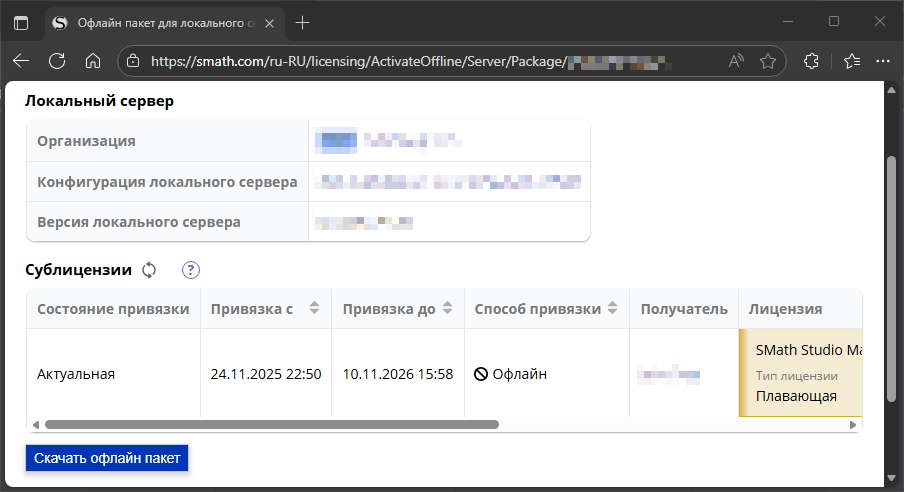The height and width of the screenshot is (492, 904).
Task: Open browser settings and more menu
Action: 883,61
